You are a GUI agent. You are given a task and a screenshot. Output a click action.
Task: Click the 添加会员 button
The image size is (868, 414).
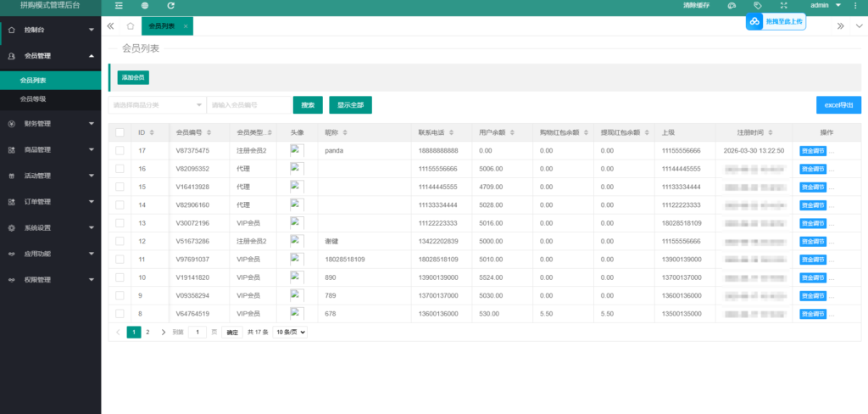133,77
